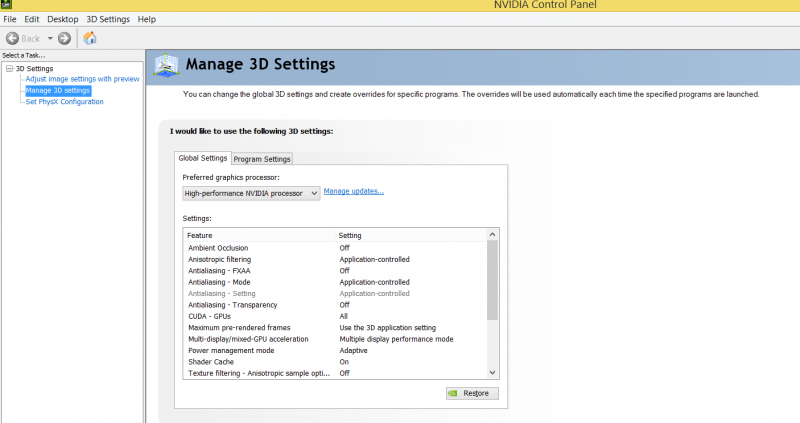This screenshot has height=423, width=800.
Task: Click the Manage updates link
Action: (x=354, y=191)
